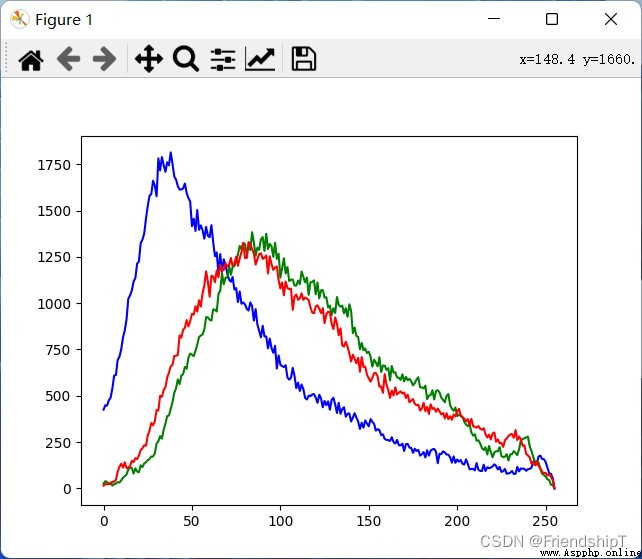Click the green histogram curve peak
Image resolution: width=642 pixels, height=559 pixels.
tap(252, 233)
